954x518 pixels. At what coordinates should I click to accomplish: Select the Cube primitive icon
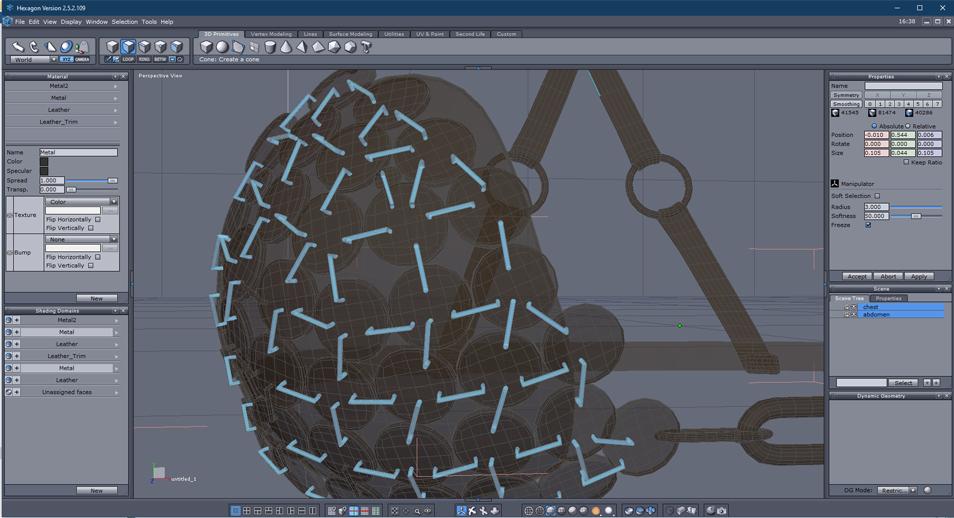pos(206,47)
